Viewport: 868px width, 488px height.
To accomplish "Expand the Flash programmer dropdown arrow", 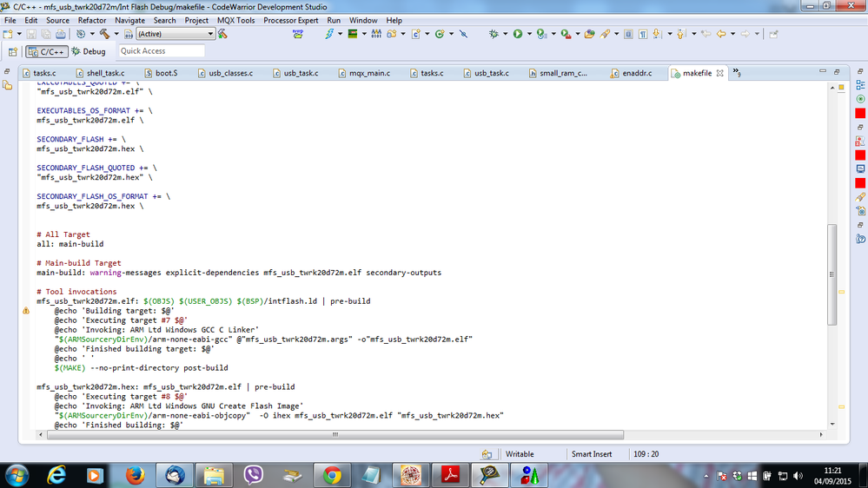I will [x=341, y=34].
